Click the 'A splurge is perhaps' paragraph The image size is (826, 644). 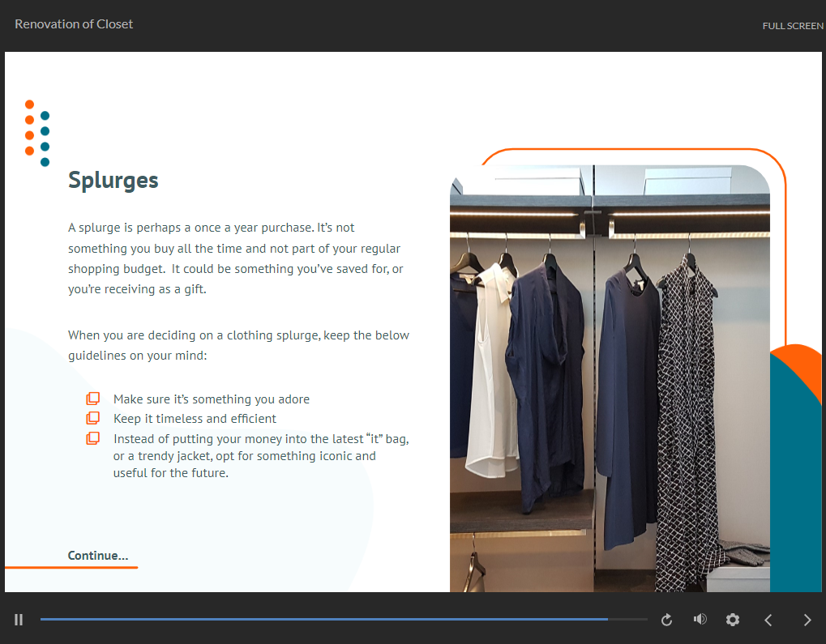(235, 258)
